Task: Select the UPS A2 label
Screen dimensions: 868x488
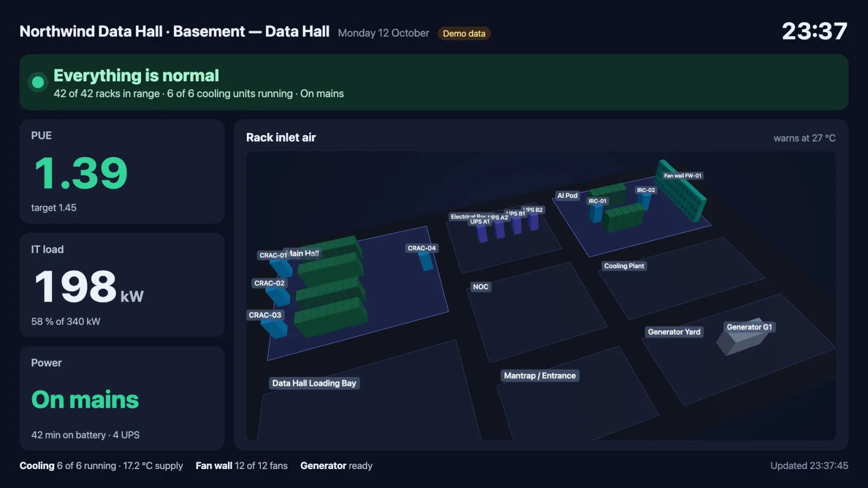Action: click(498, 217)
